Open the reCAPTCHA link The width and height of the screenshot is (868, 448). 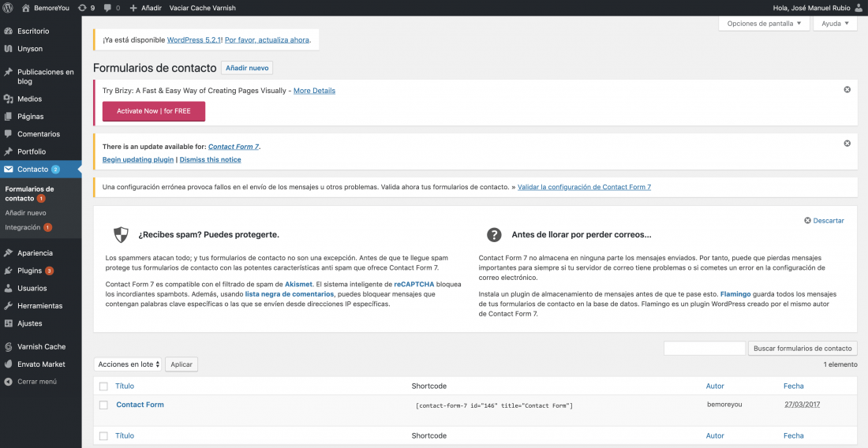(414, 284)
